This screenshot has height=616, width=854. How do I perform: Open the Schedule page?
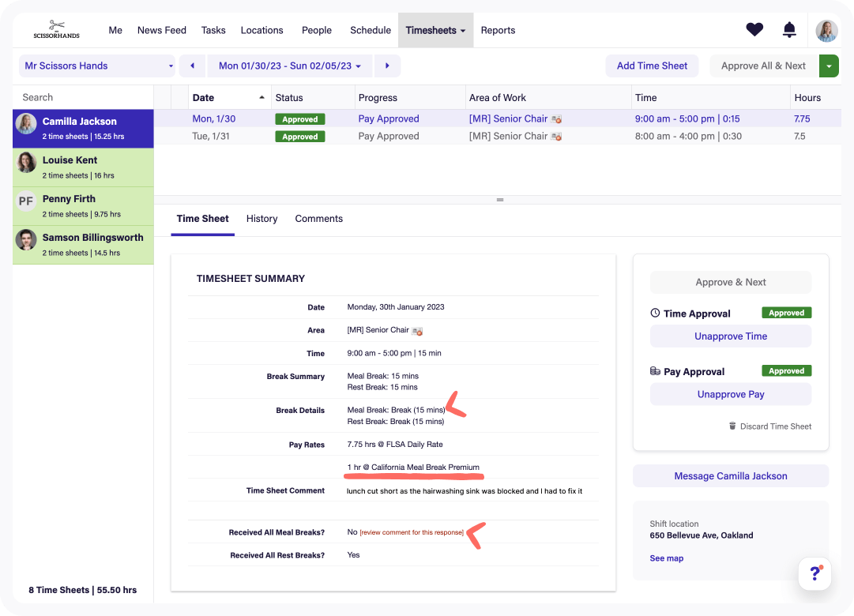371,31
